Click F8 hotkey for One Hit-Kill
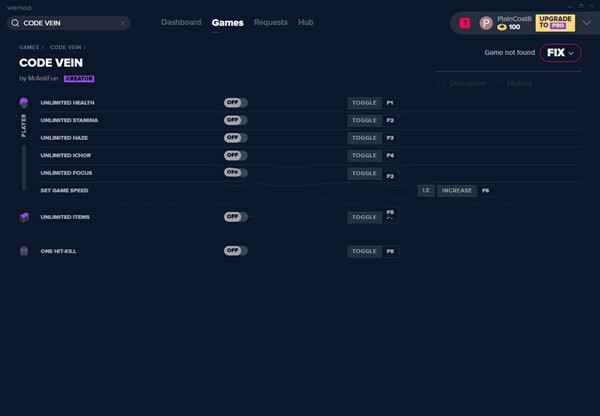Screen dimensions: 600x416 (390, 251)
